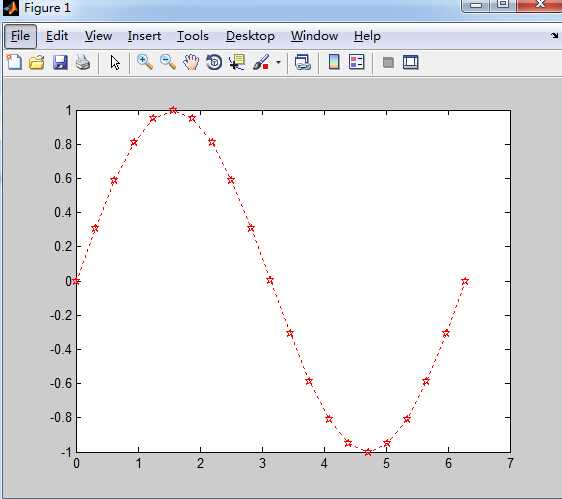Image resolution: width=562 pixels, height=499 pixels.
Task: Click the star marker at sine minimum
Action: tap(367, 452)
